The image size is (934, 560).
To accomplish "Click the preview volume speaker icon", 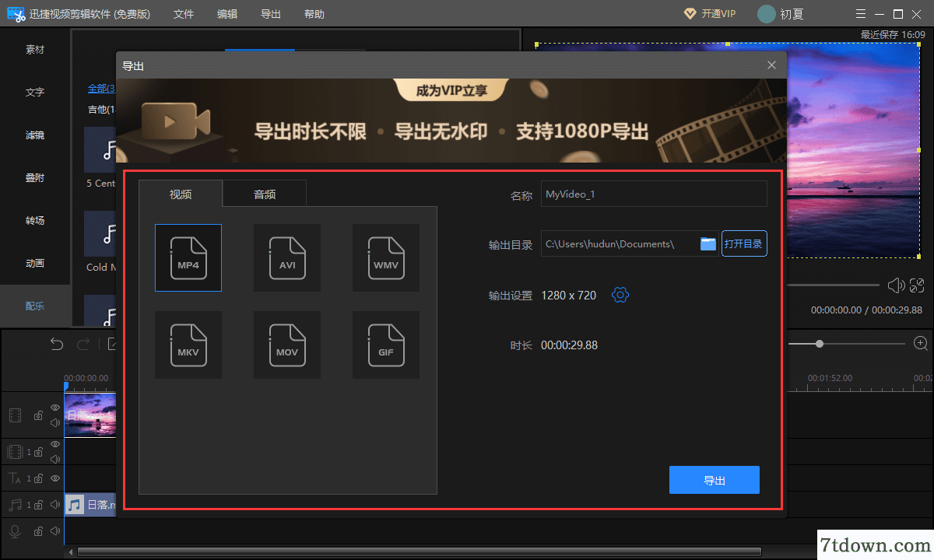I will point(896,285).
